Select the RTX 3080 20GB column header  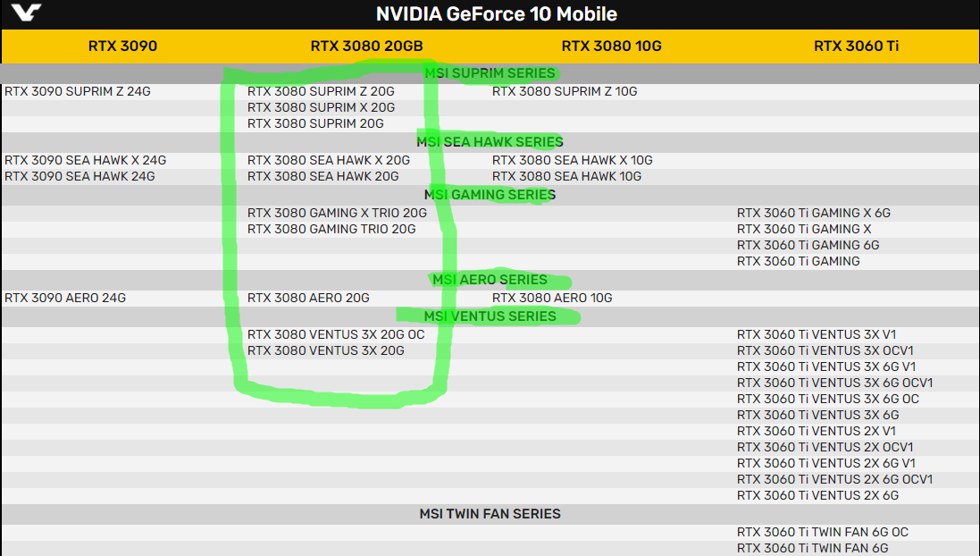[366, 46]
